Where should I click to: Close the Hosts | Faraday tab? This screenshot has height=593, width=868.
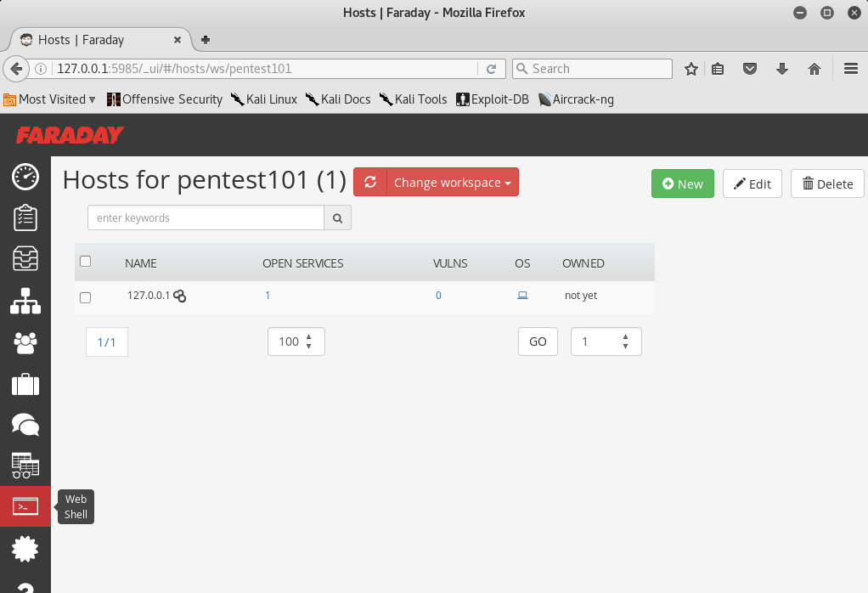pyautogui.click(x=178, y=40)
